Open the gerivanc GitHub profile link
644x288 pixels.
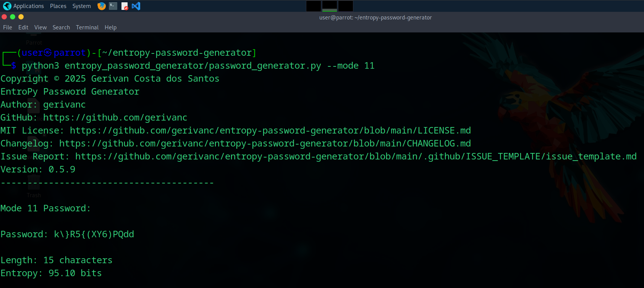pos(115,117)
